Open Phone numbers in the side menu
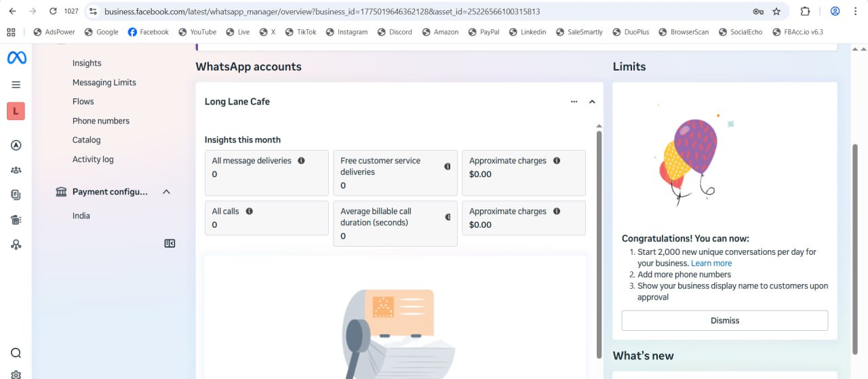 point(101,121)
